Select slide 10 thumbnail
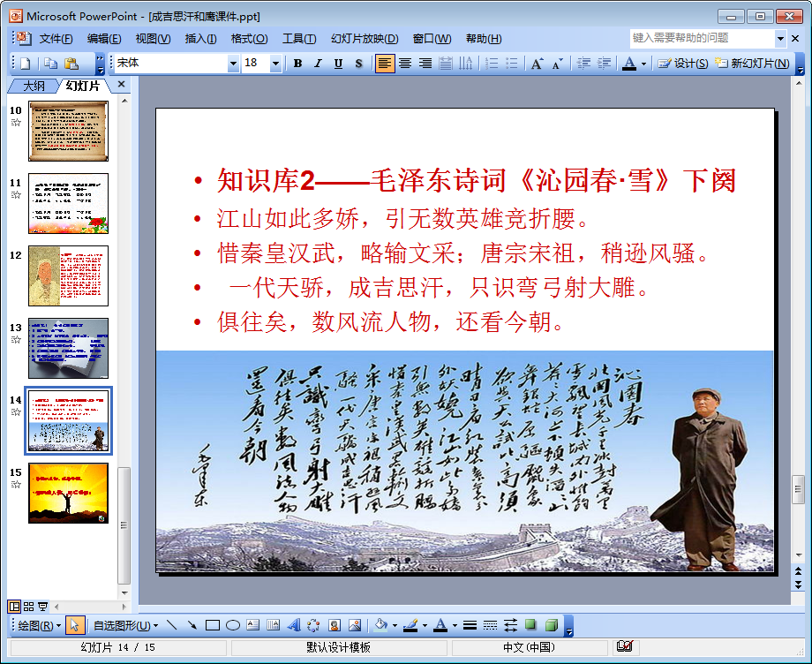 [68, 131]
